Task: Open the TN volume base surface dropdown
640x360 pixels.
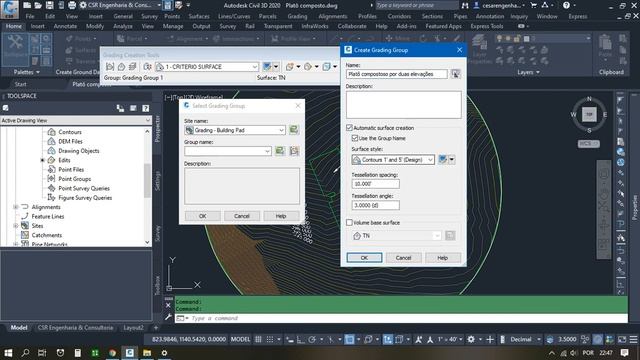Action: (437, 236)
